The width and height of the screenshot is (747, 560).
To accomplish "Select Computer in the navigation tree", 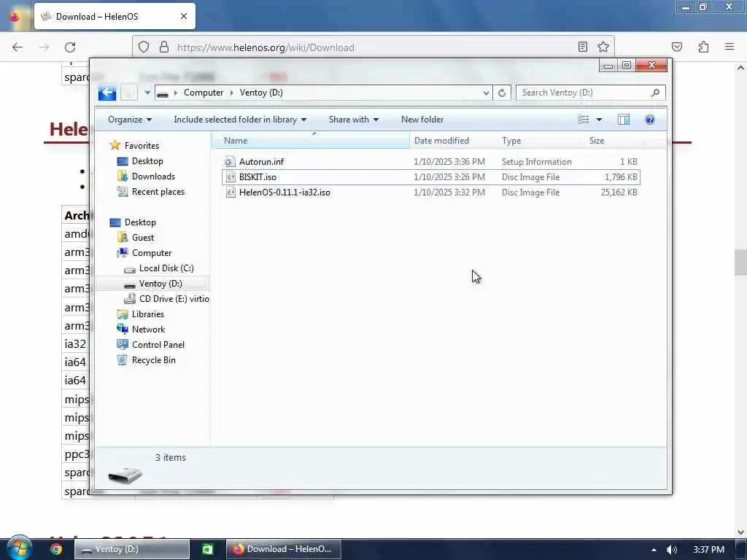I will click(x=152, y=253).
